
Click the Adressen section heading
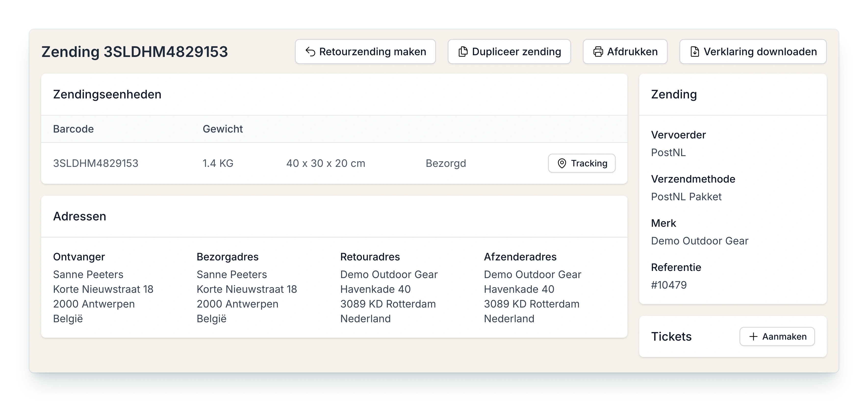(x=79, y=216)
